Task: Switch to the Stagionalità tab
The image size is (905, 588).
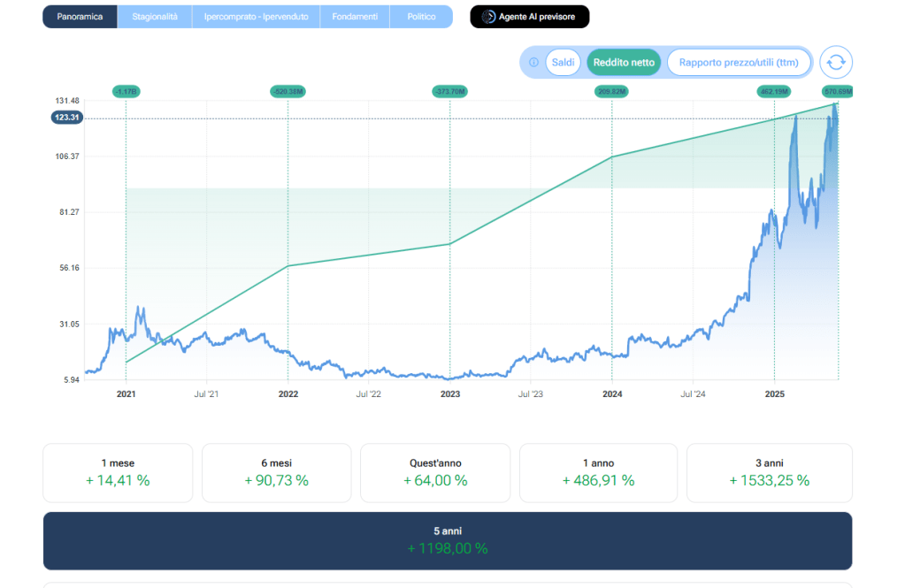Action: pos(155,17)
